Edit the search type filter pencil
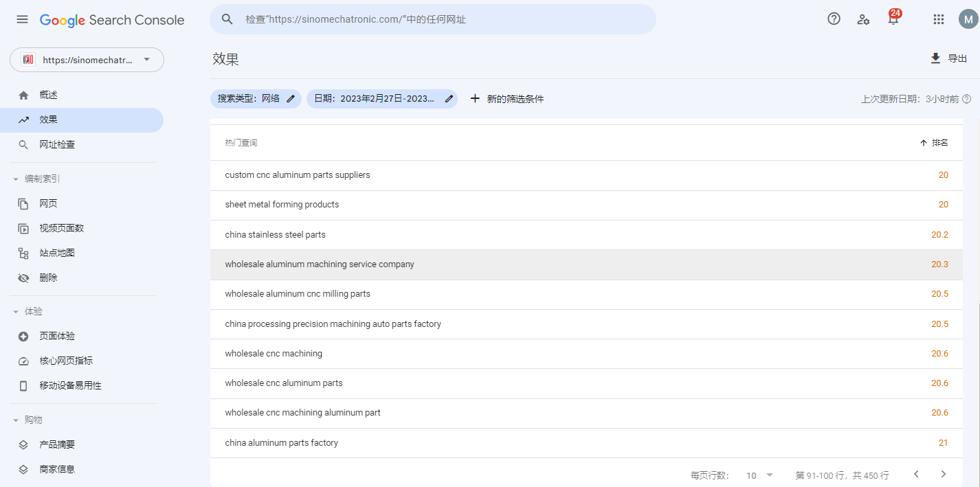This screenshot has height=487, width=980. pyautogui.click(x=291, y=99)
